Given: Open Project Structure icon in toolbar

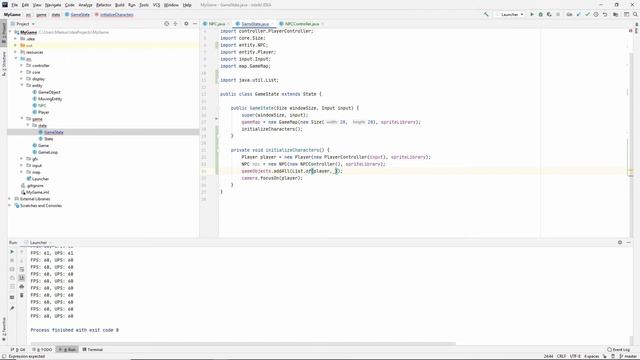Looking at the screenshot, I should pyautogui.click(x=616, y=14).
